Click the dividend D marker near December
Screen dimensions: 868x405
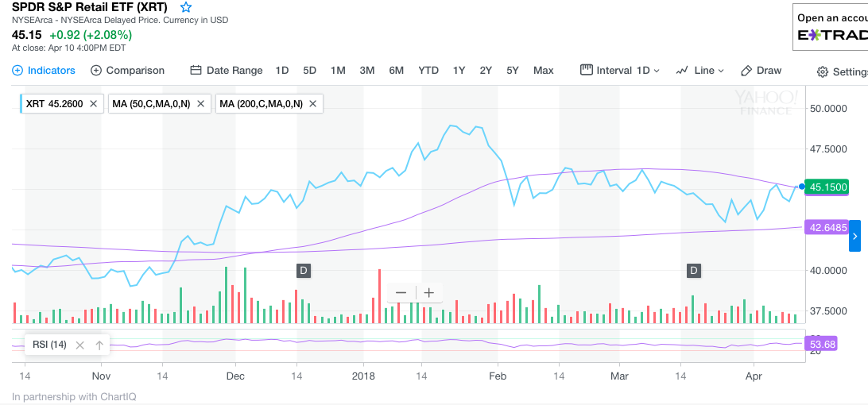pyautogui.click(x=303, y=271)
